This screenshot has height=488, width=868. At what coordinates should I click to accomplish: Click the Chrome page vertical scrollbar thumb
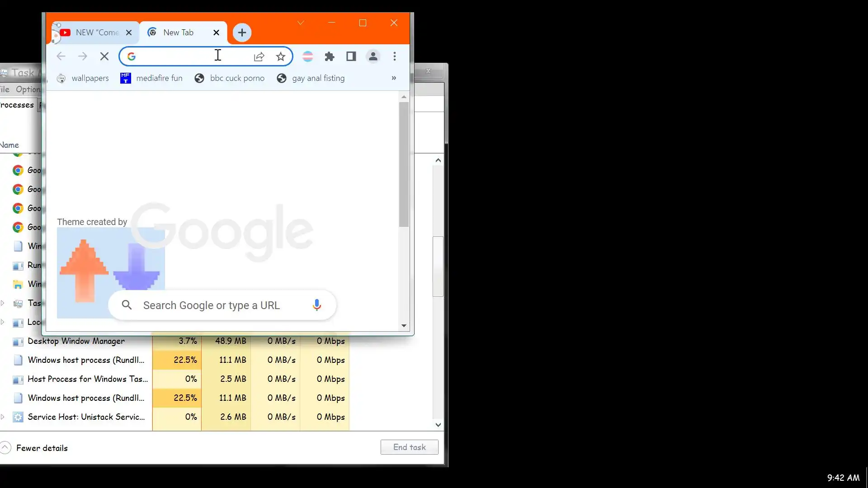pos(404,164)
